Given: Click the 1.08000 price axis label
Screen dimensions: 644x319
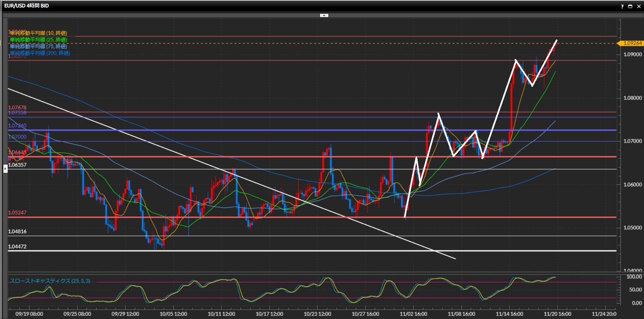Looking at the screenshot, I should pyautogui.click(x=632, y=98).
